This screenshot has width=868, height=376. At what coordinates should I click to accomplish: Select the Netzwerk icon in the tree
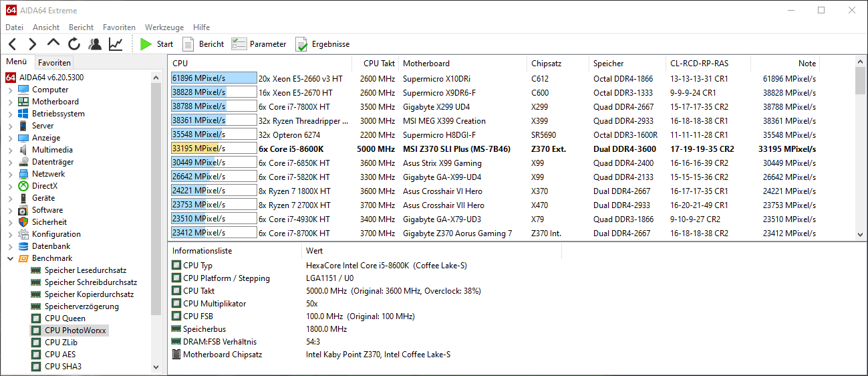[24, 174]
